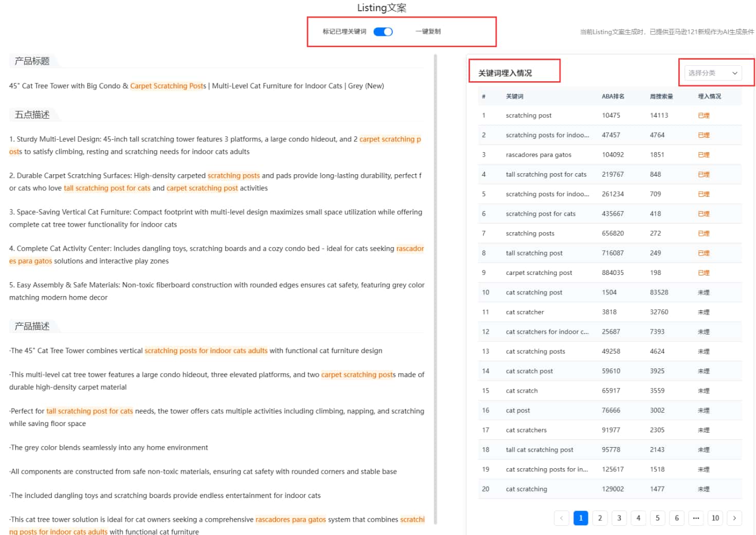Click the ABA排名 column header
The width and height of the screenshot is (756, 535).
tap(613, 97)
